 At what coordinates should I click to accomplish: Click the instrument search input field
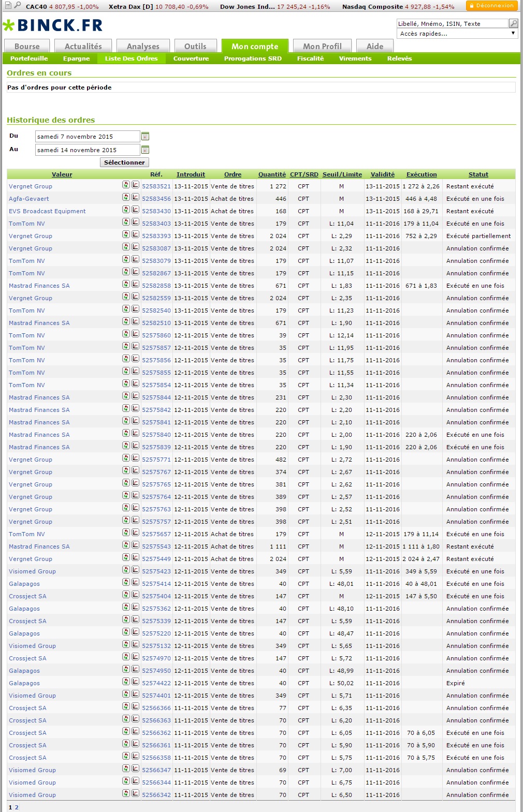coord(452,23)
